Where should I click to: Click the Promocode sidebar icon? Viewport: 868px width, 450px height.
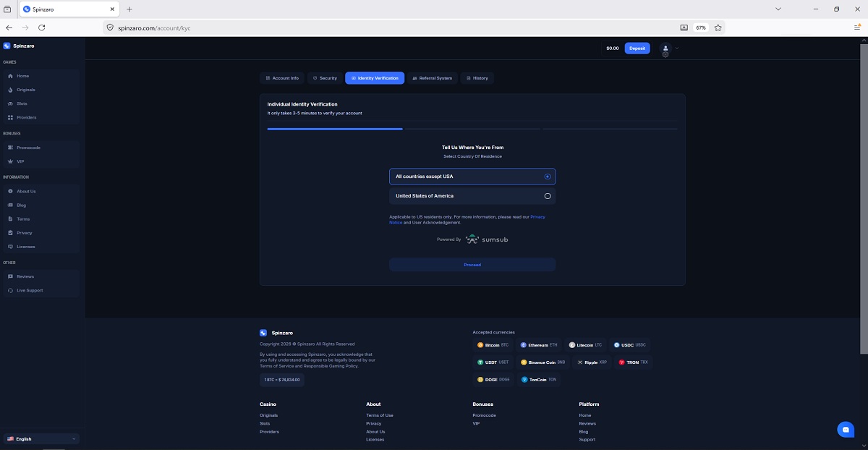coord(10,148)
